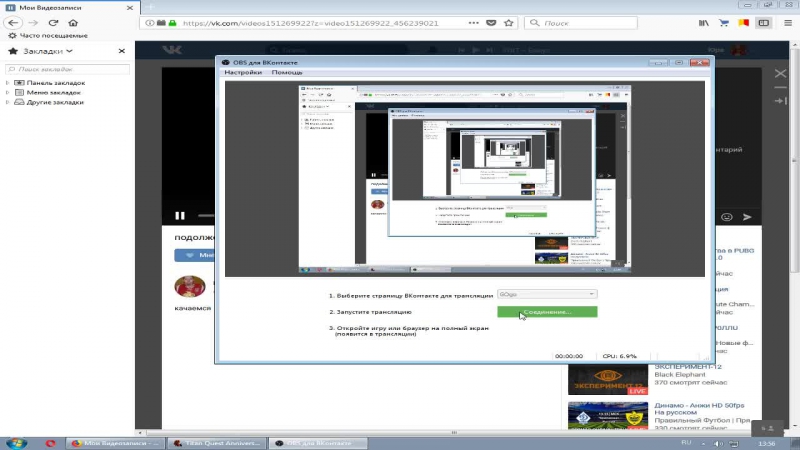This screenshot has height=450, width=800.
Task: Send comment with the arrow icon
Action: pyautogui.click(x=747, y=217)
